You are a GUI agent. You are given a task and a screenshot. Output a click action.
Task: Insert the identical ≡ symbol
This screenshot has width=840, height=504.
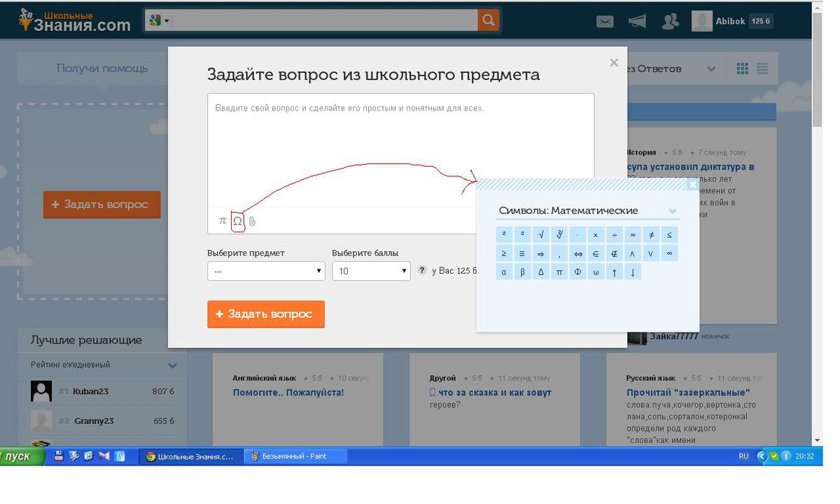pyautogui.click(x=522, y=253)
